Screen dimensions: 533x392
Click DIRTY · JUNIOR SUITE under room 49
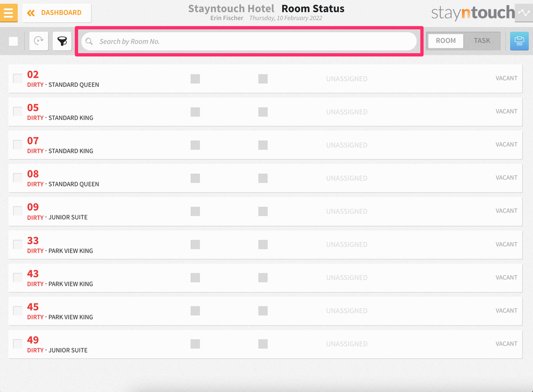[57, 350]
